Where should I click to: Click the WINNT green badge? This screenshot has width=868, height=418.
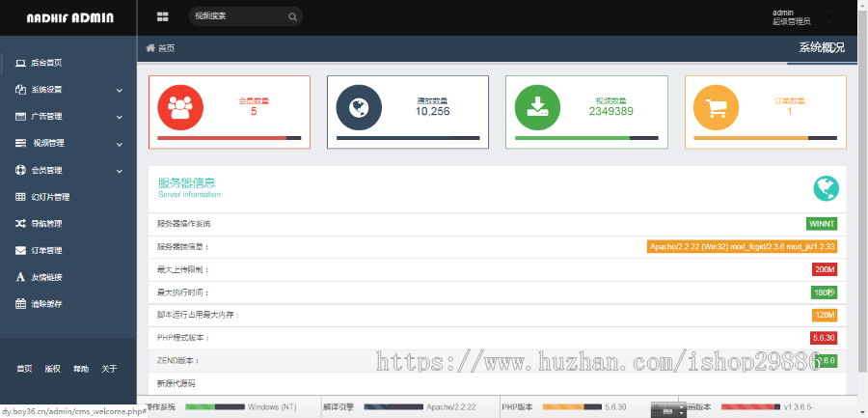(x=822, y=224)
